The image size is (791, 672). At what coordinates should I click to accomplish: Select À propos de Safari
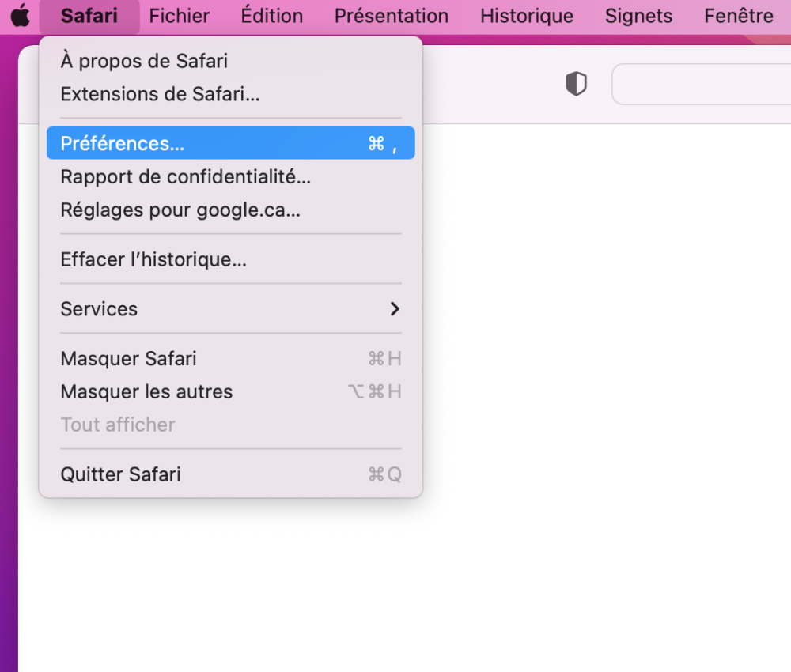point(230,61)
